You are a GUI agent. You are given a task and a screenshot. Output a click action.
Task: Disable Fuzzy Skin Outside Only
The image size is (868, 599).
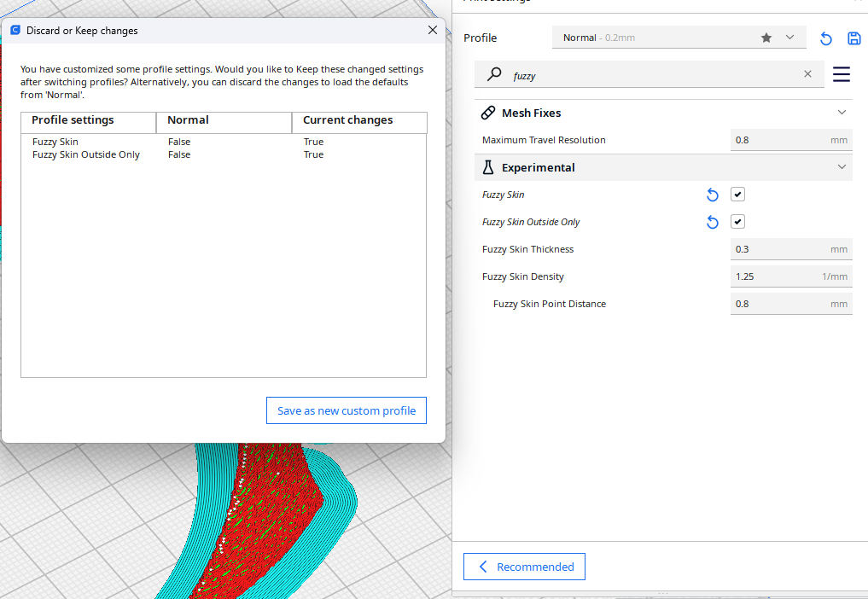(x=737, y=221)
